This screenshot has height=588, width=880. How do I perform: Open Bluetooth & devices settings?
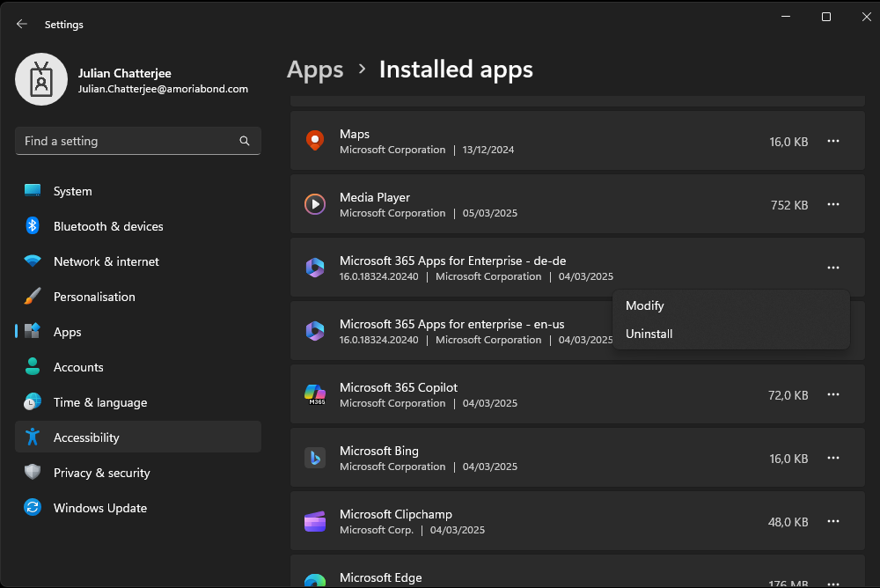138,226
